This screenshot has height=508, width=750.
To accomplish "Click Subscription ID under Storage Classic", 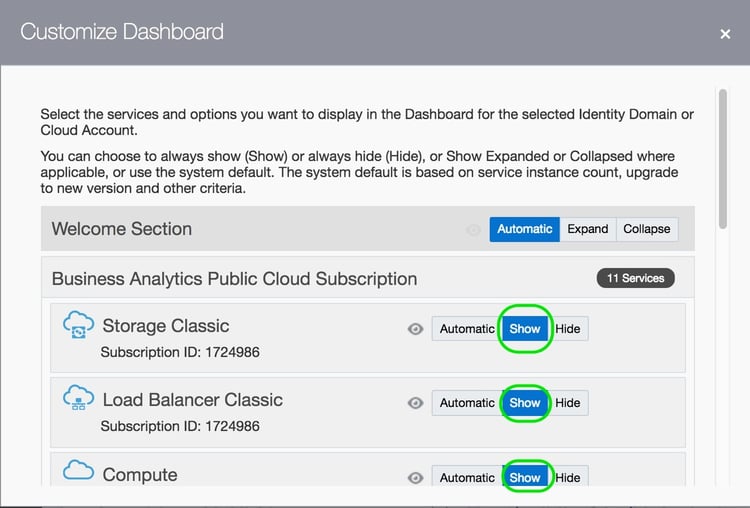I will (180, 353).
